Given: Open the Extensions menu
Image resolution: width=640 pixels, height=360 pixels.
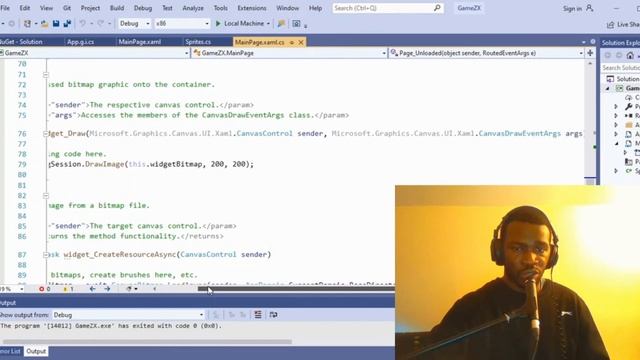Looking at the screenshot, I should [251, 8].
